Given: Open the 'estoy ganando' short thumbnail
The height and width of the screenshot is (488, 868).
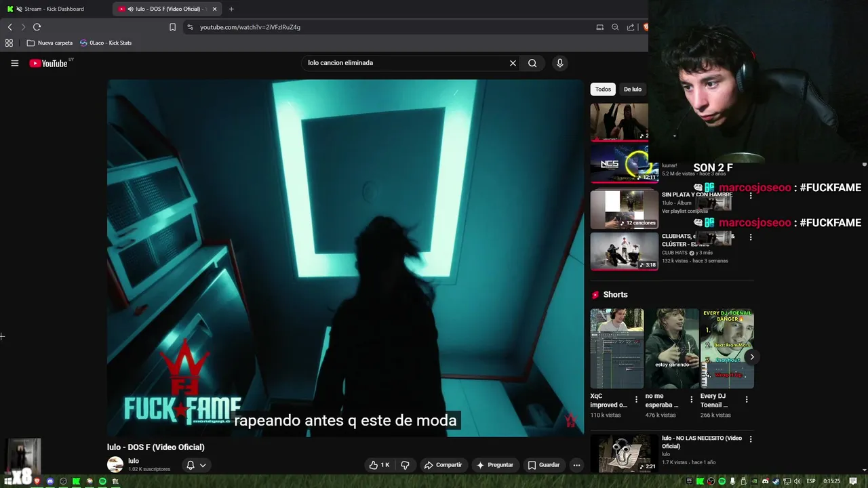Looking at the screenshot, I should click(x=671, y=348).
